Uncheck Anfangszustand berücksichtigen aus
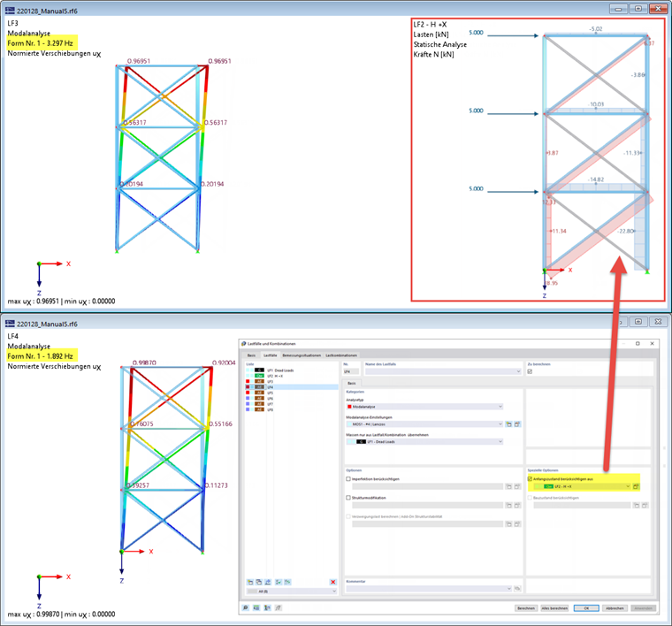The image size is (672, 626). (531, 479)
